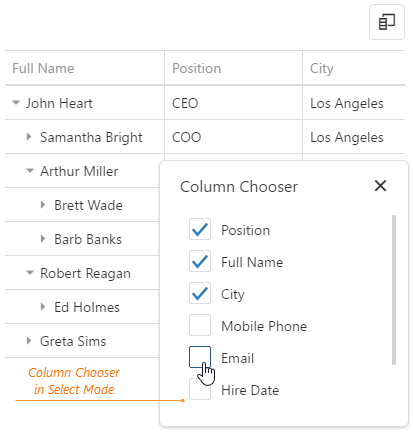Click Los Angeles in Samantha Bright's row
This screenshot has width=413, height=432.
pos(347,137)
